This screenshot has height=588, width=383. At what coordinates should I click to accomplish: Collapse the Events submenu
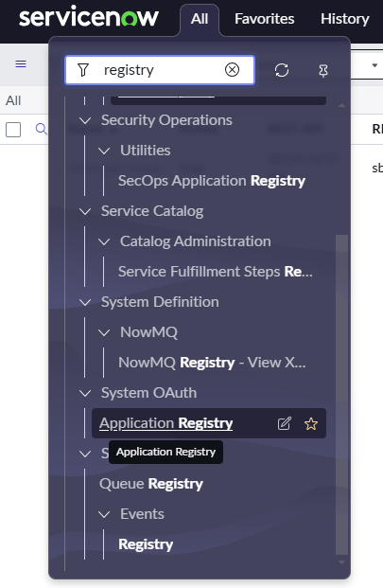click(x=104, y=514)
